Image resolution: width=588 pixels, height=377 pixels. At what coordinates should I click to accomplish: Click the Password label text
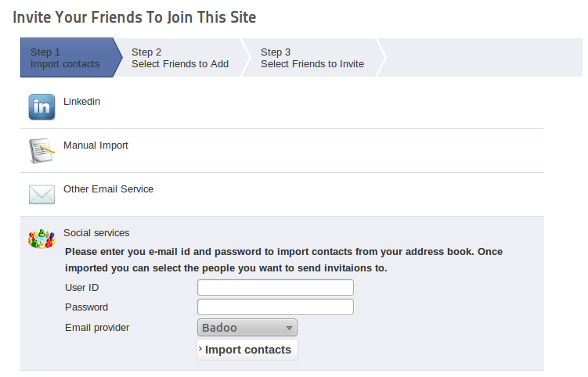tap(86, 307)
